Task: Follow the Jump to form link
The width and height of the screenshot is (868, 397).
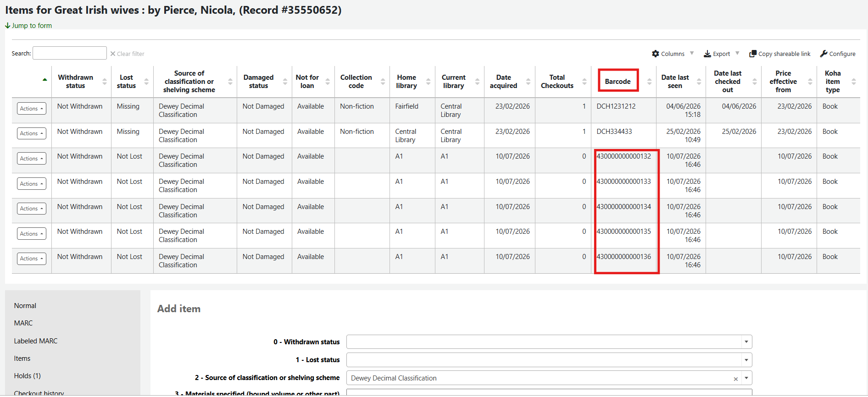Action: (x=28, y=26)
